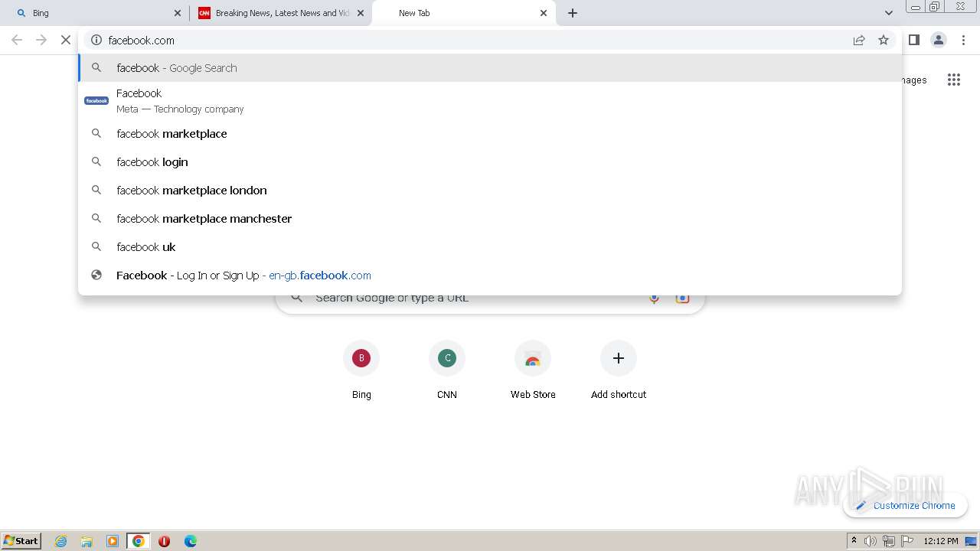
Task: Stop page loading with the X button
Action: pyautogui.click(x=66, y=40)
